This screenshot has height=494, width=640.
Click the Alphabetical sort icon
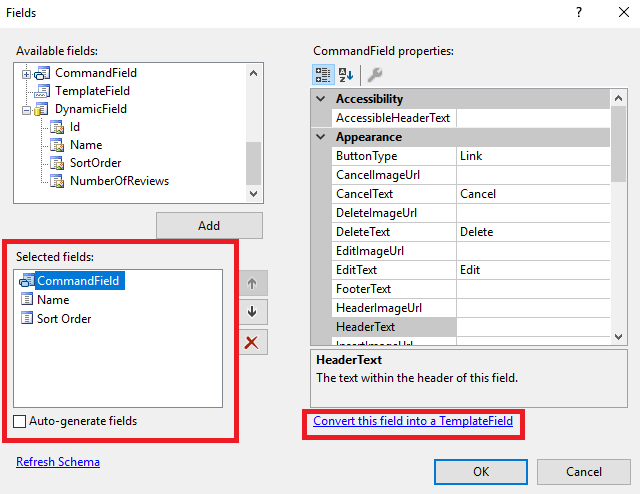tap(346, 74)
